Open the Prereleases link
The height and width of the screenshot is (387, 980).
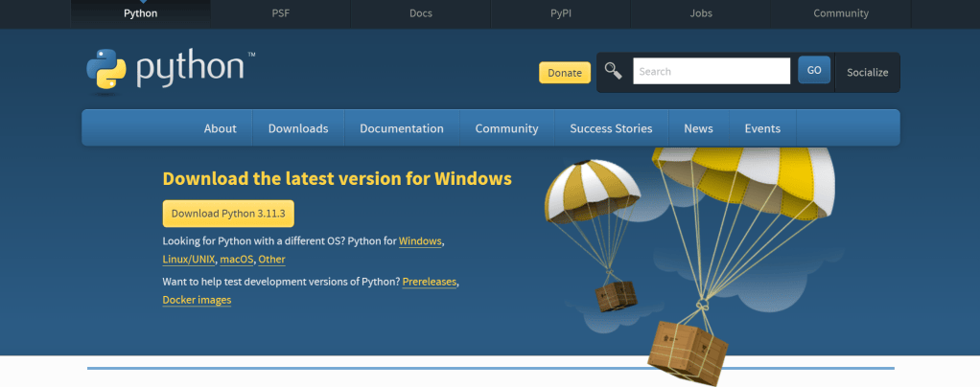click(x=430, y=282)
